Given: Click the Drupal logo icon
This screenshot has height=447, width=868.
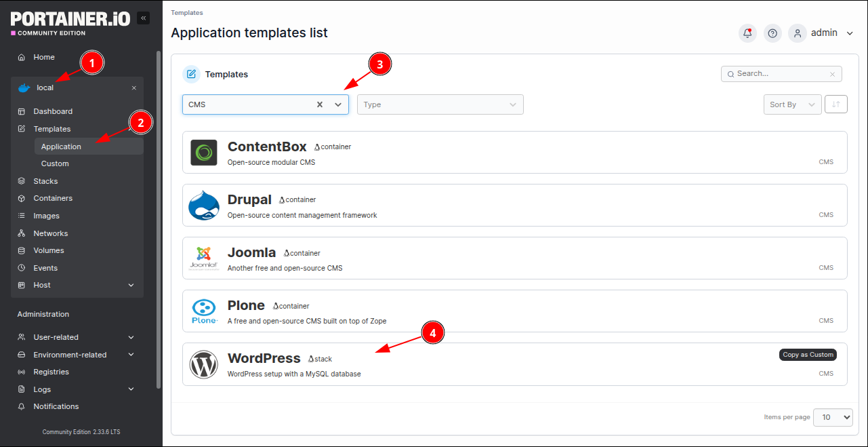Looking at the screenshot, I should coord(203,206).
